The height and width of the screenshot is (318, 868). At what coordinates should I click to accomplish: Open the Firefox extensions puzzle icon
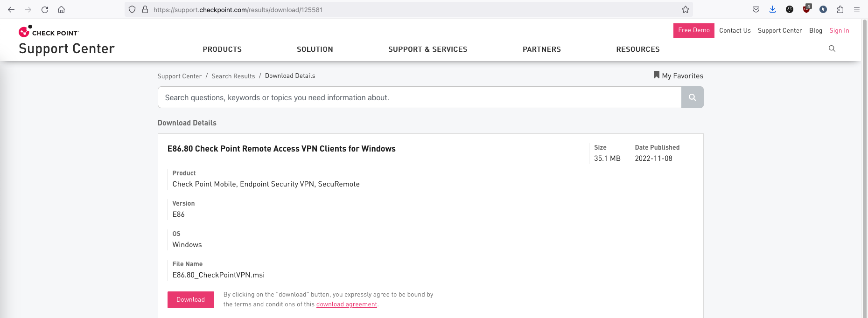pyautogui.click(x=840, y=9)
